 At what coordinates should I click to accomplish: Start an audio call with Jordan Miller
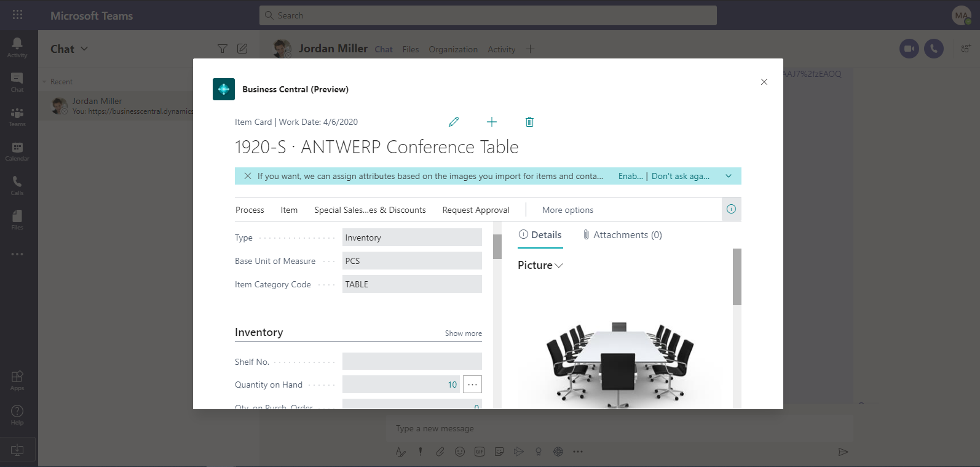coord(933,49)
